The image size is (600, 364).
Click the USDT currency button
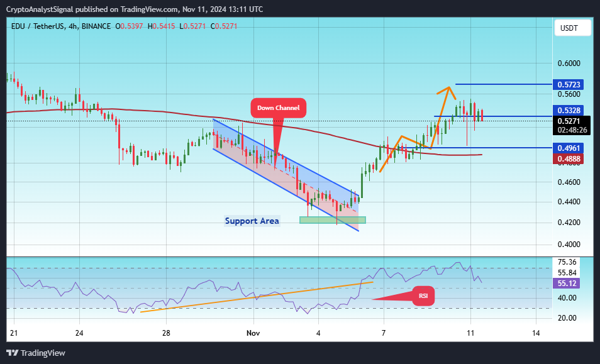click(x=572, y=28)
